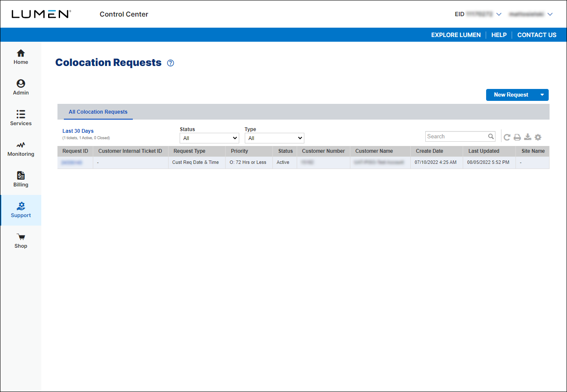The height and width of the screenshot is (392, 567).
Task: Open the Shop sidebar section
Action: point(21,241)
